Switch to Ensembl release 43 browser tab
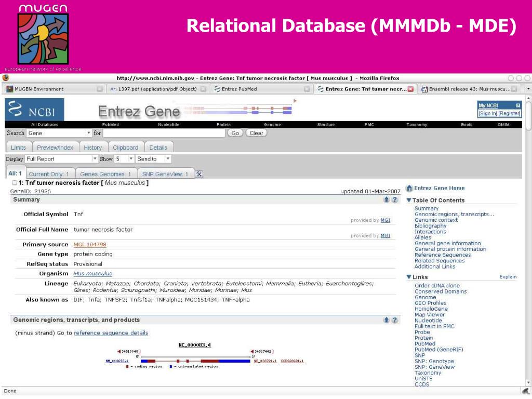 click(x=469, y=89)
